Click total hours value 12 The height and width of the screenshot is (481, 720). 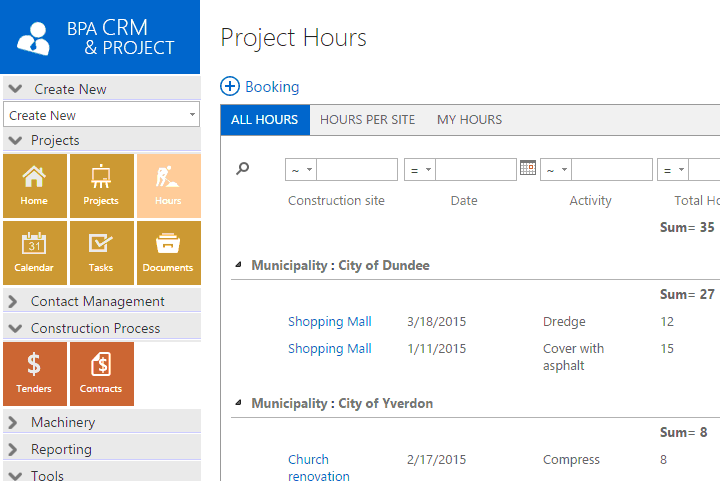(x=667, y=322)
